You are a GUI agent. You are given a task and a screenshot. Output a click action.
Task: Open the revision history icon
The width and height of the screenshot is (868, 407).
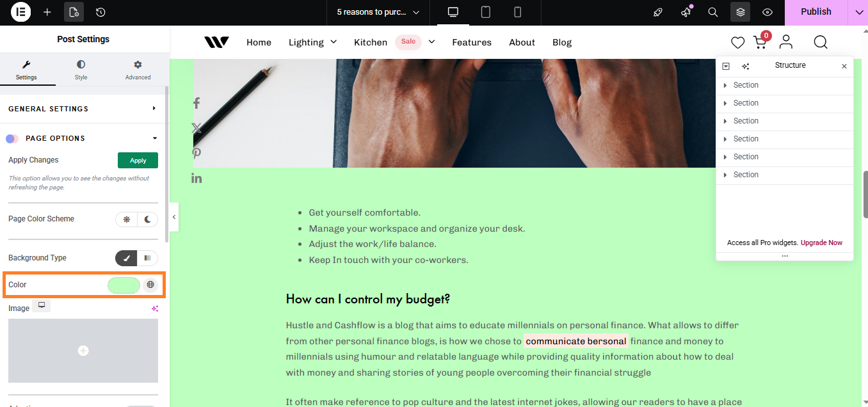click(x=100, y=12)
